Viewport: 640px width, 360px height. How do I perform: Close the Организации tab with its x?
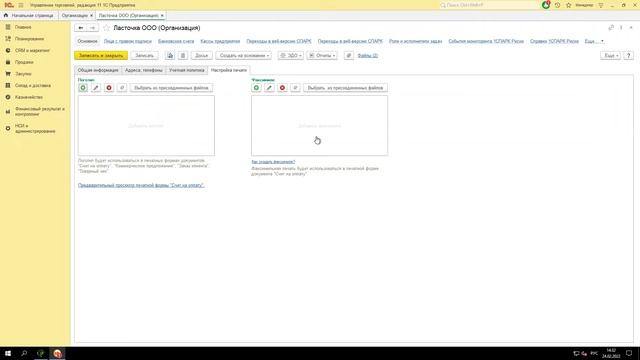coord(91,16)
